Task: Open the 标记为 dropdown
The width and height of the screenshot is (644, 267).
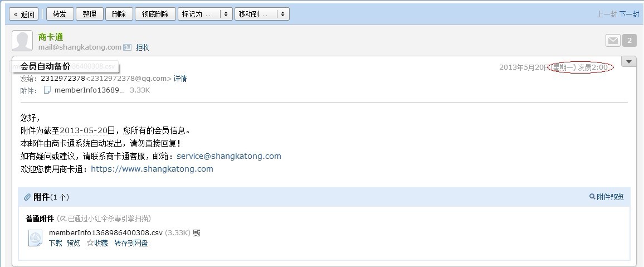Action: pyautogui.click(x=204, y=14)
